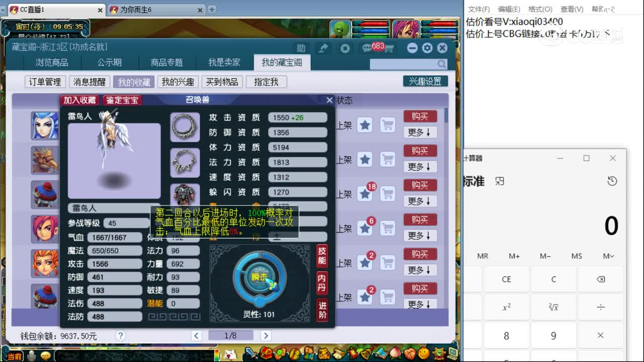Screen dimensions: 644x362
Task: Open 兴趣设置 interest settings
Action: click(x=426, y=80)
